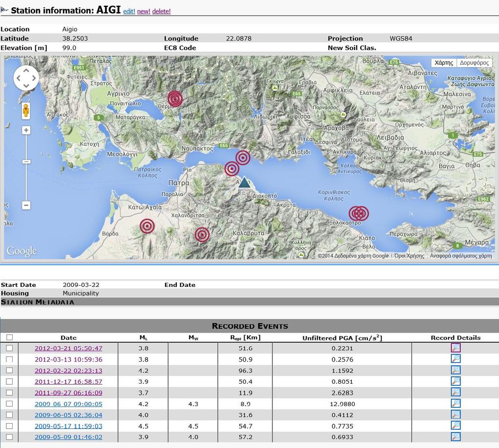
Task: Click the Unfiltered PGA column header
Action: [x=342, y=337]
